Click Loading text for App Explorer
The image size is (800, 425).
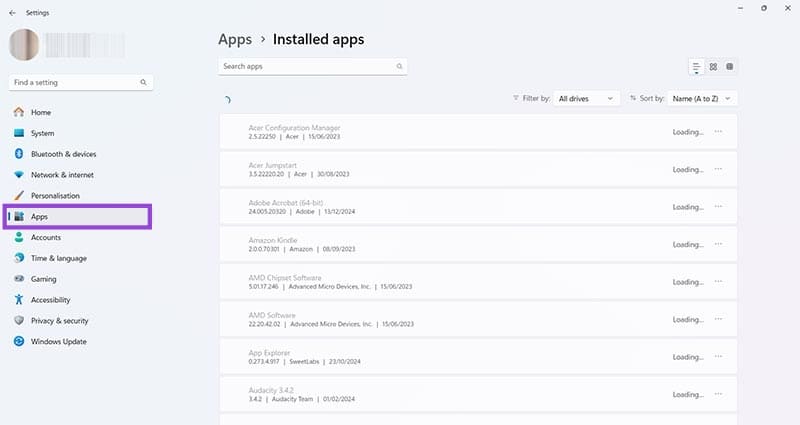tap(688, 357)
